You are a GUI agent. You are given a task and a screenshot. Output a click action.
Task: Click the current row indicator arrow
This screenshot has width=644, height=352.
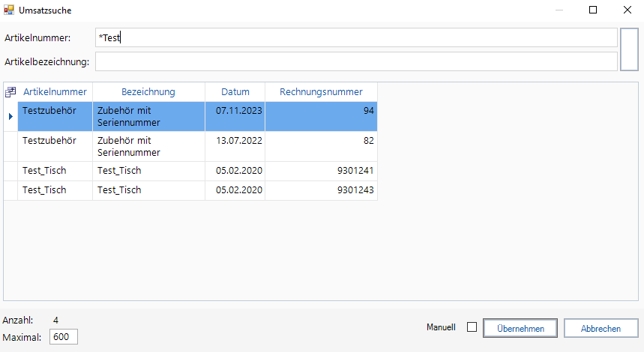point(10,117)
